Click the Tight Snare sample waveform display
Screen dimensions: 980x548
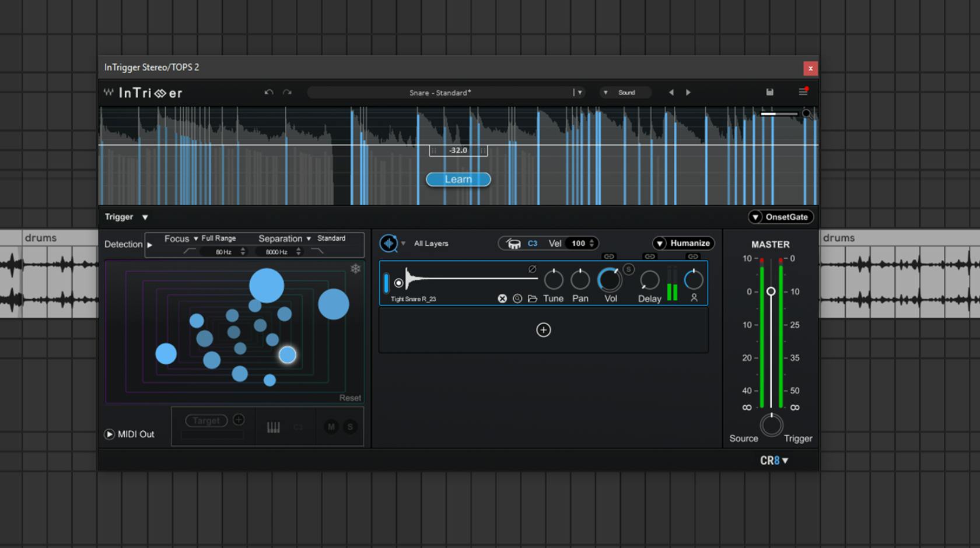point(471,279)
